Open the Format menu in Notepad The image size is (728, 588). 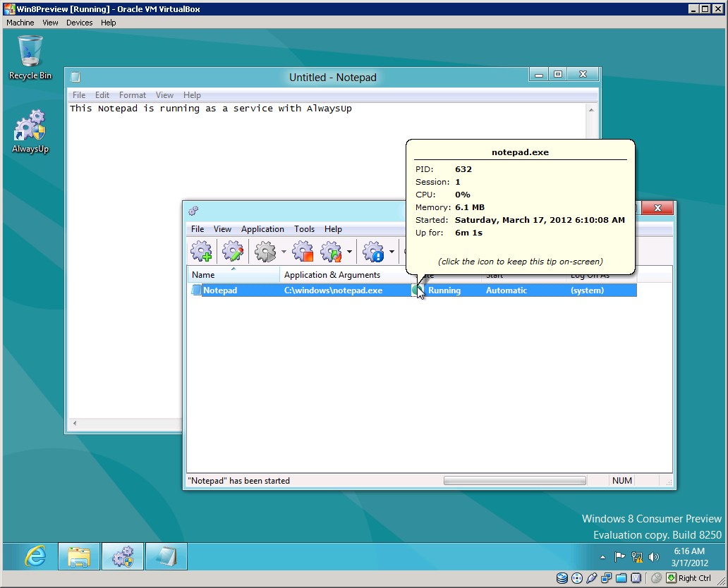[x=133, y=95]
